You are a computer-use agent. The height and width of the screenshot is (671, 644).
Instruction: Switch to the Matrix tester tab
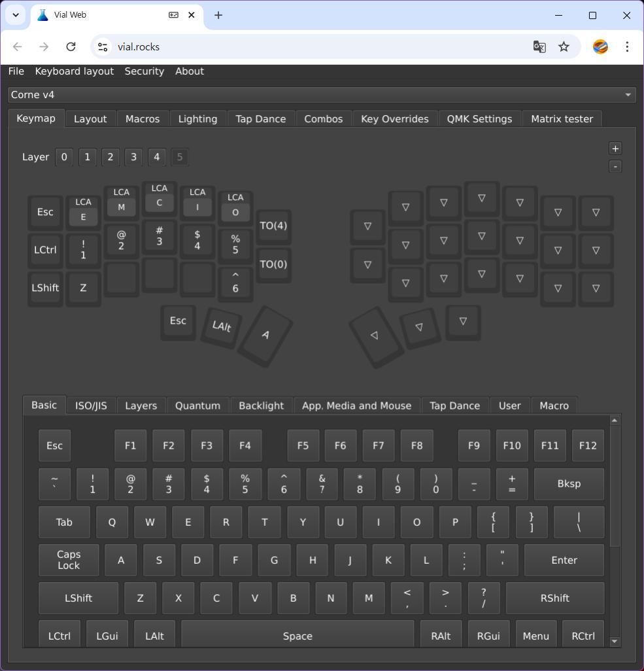tap(562, 119)
